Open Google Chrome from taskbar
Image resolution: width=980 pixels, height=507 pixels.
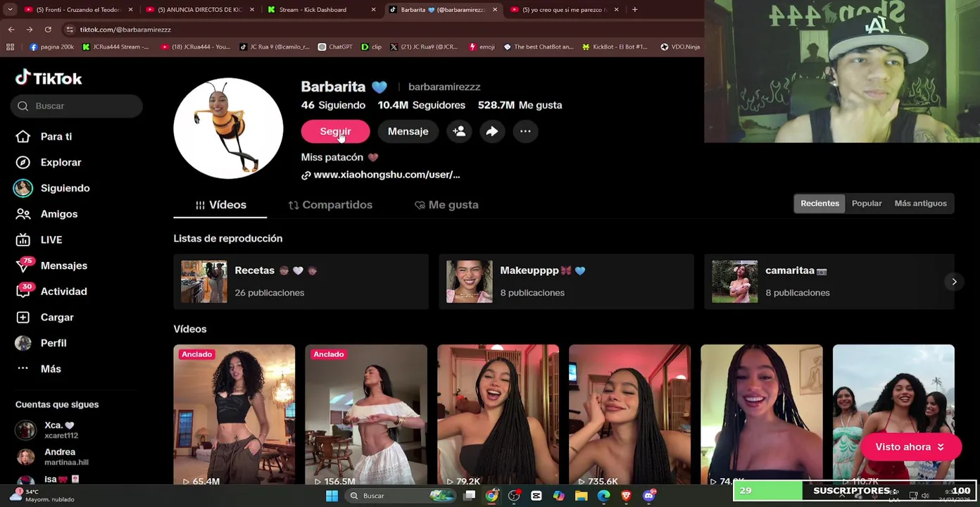click(491, 496)
